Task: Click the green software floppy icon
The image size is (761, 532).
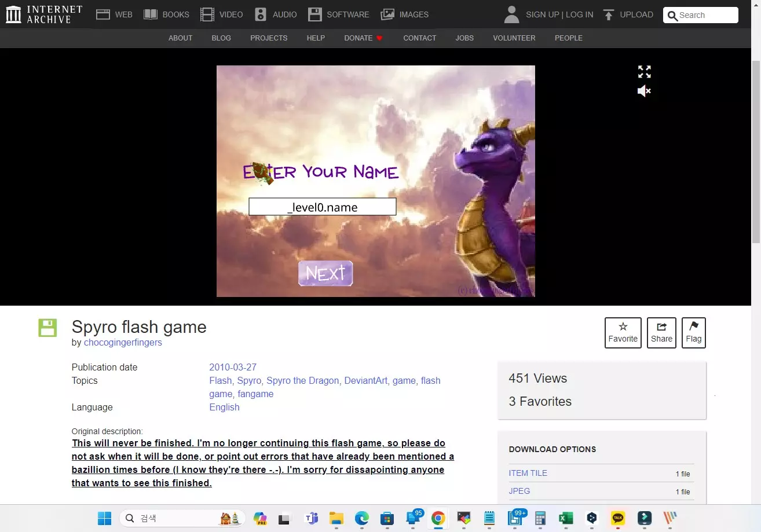Action: (x=47, y=327)
